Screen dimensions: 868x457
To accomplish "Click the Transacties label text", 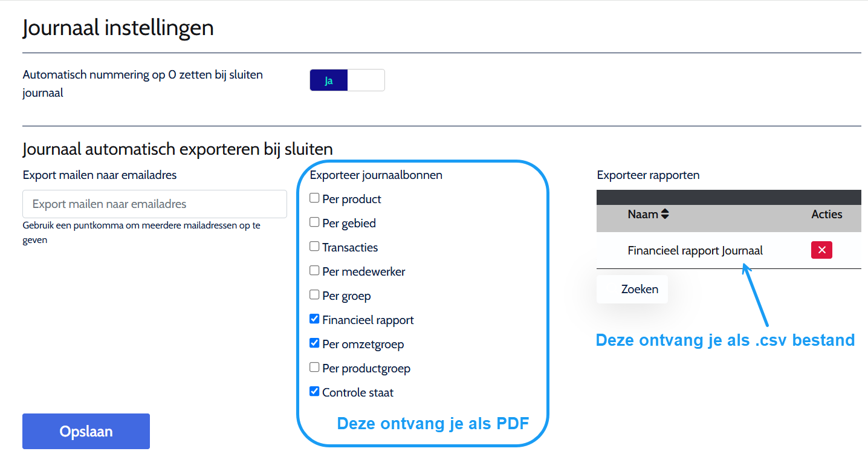I will point(350,247).
